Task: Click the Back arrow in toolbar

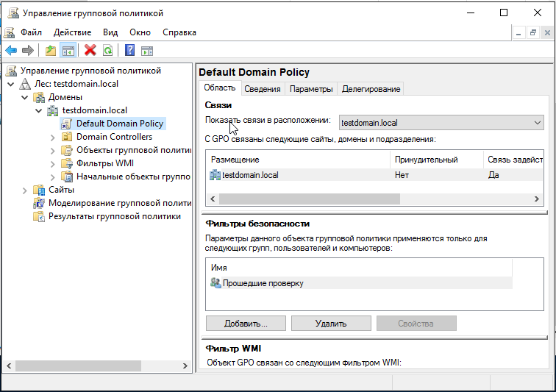Action: pyautogui.click(x=11, y=50)
